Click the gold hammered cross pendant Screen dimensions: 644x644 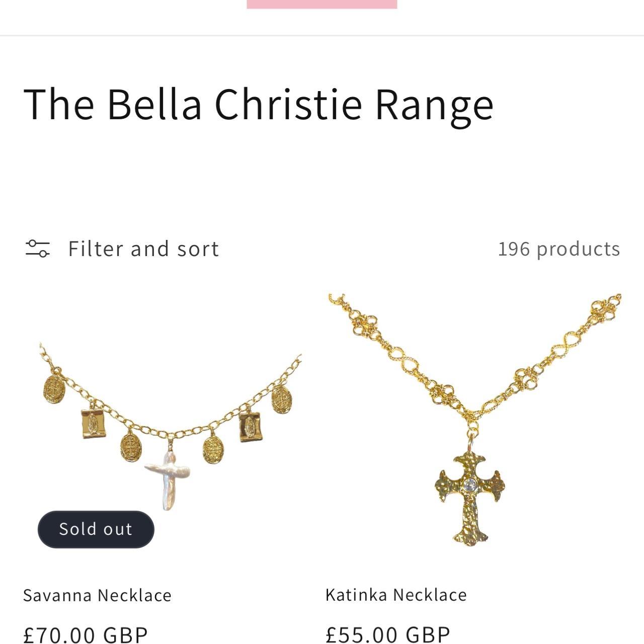coord(470,498)
